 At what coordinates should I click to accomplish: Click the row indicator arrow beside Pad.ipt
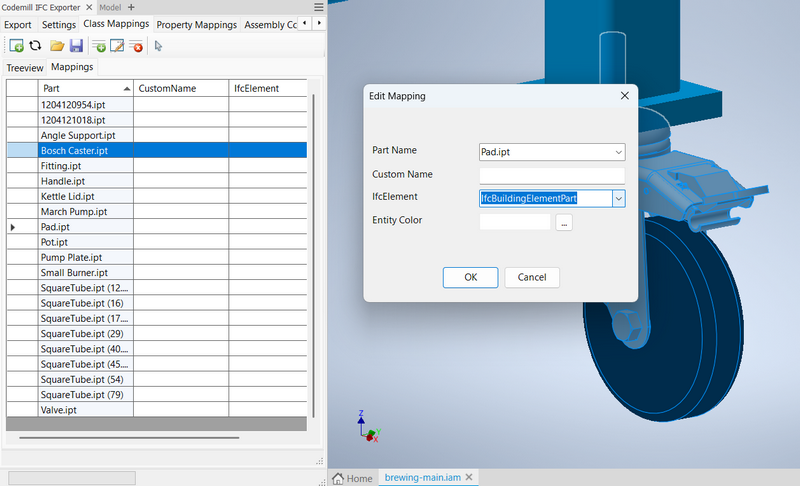[13, 227]
